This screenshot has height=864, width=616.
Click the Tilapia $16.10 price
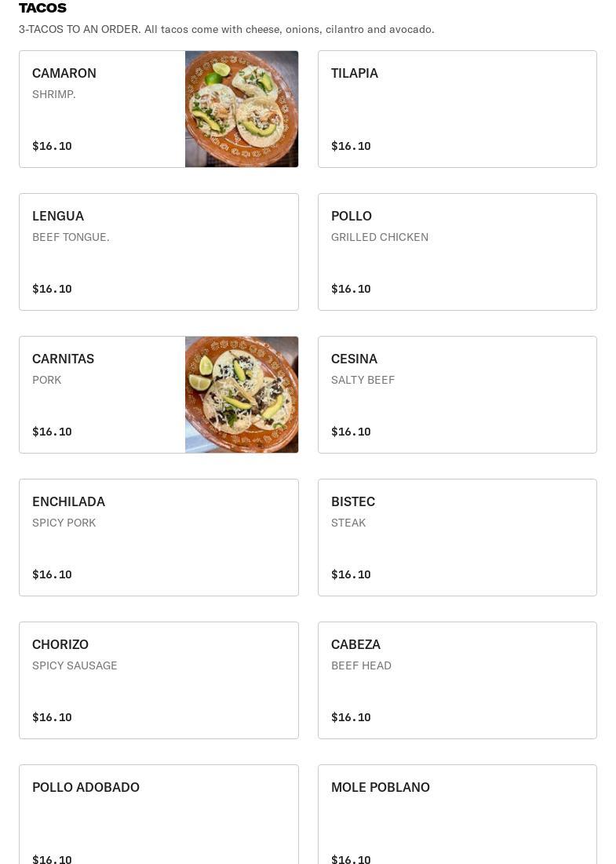click(351, 146)
